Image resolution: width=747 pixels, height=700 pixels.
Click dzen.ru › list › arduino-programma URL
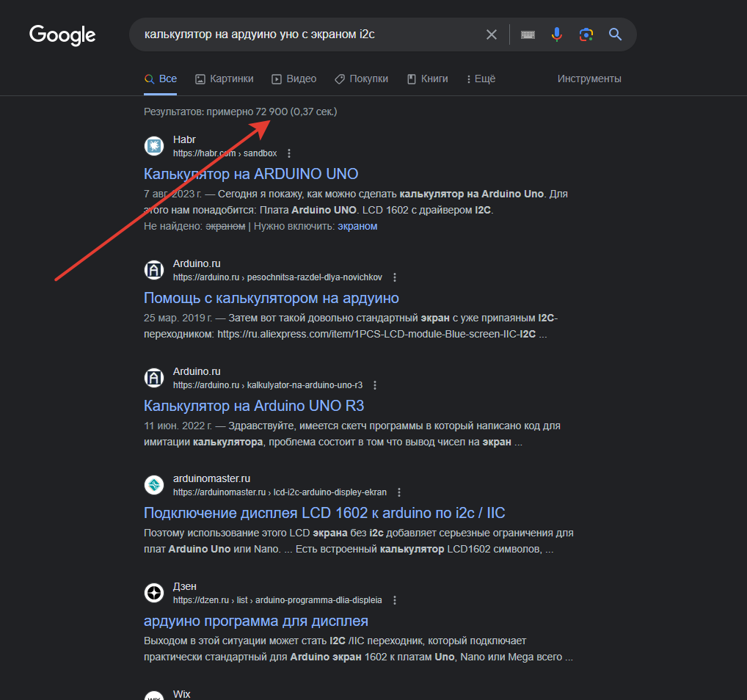[x=277, y=600]
